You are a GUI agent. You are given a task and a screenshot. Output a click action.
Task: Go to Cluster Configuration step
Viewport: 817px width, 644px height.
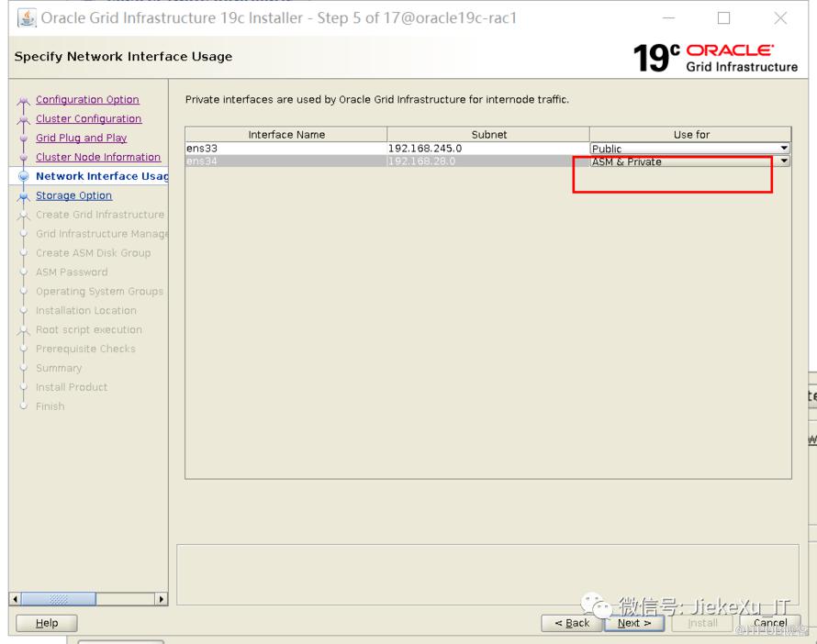[x=88, y=119]
